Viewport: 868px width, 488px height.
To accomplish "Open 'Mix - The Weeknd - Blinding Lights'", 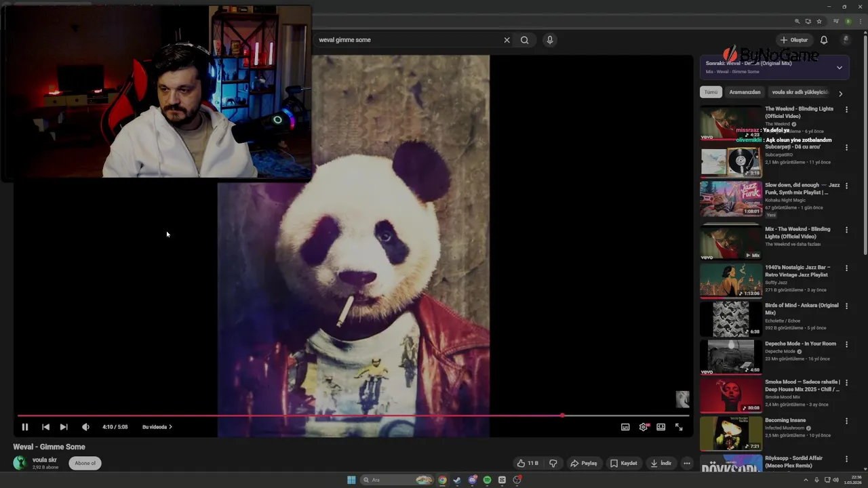I will [731, 242].
